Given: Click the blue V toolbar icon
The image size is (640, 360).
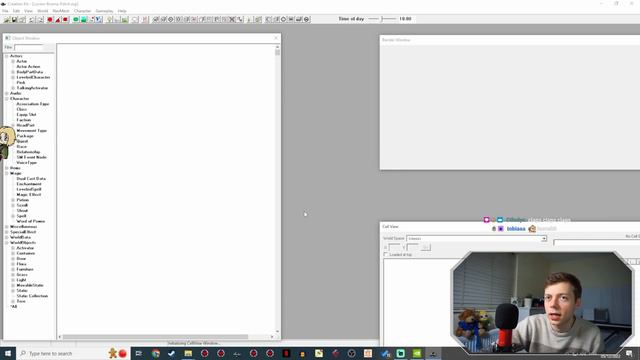Looking at the screenshot, I should [x=98, y=20].
